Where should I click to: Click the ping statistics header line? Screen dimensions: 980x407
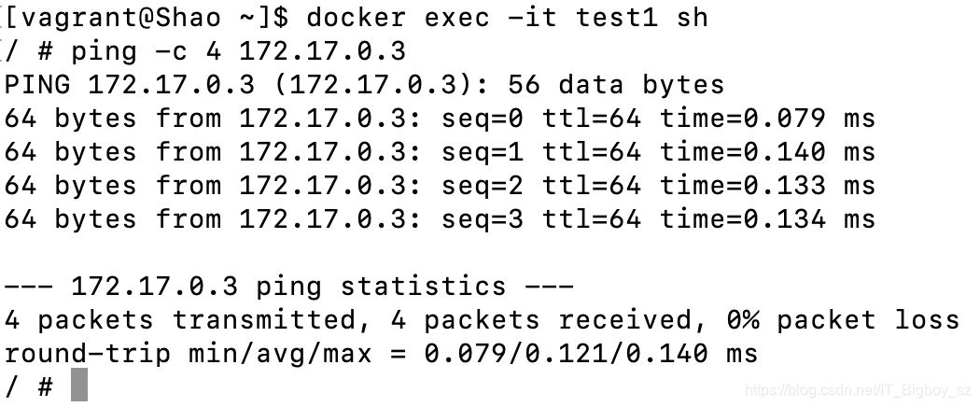point(288,287)
